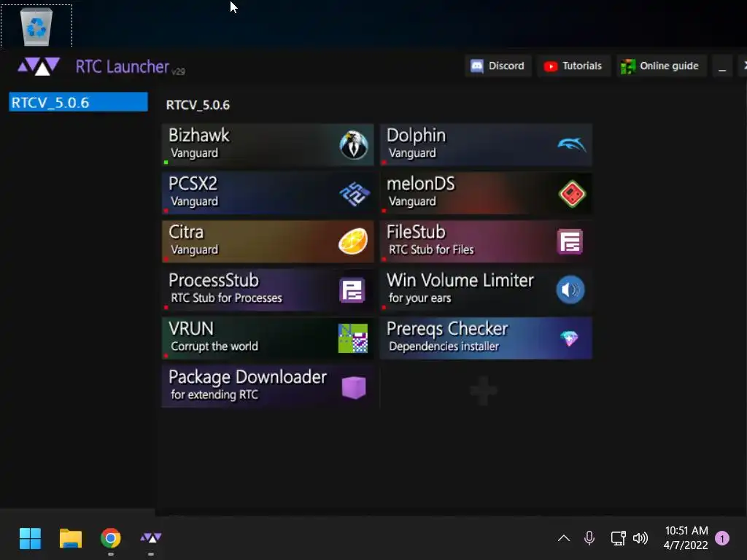
Task: Open the system volume tray icon
Action: (640, 538)
